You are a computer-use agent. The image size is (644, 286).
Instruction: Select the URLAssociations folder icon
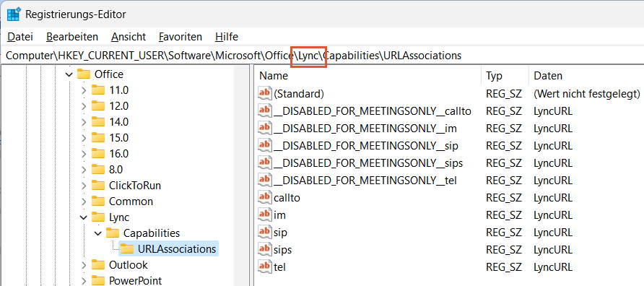[127, 249]
